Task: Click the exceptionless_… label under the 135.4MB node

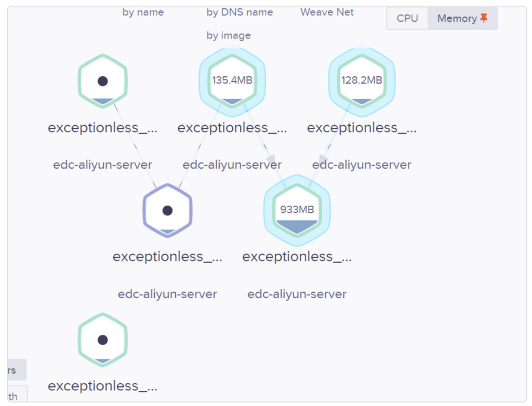Action: tap(232, 128)
